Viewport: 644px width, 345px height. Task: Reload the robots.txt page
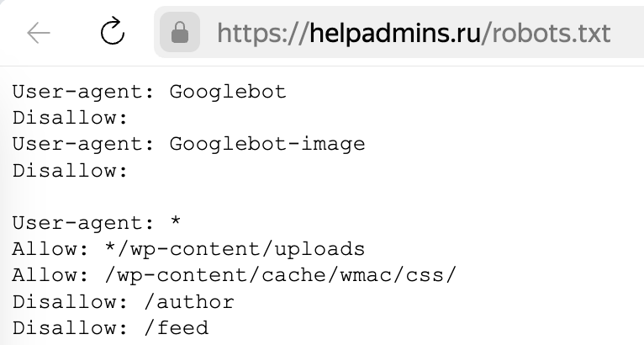pos(112,32)
